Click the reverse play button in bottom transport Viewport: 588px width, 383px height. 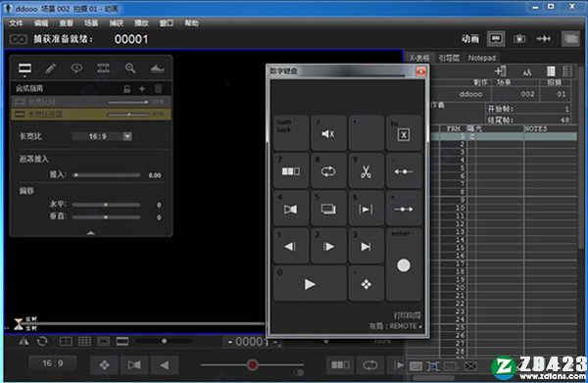[165, 364]
